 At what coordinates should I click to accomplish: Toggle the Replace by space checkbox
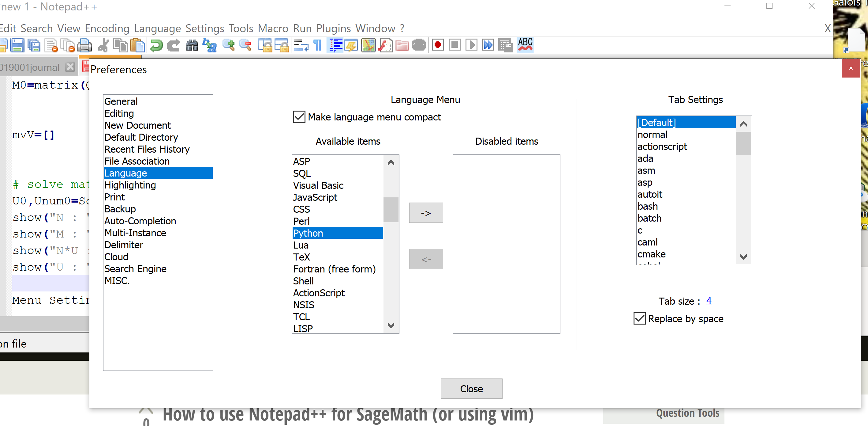tap(639, 318)
